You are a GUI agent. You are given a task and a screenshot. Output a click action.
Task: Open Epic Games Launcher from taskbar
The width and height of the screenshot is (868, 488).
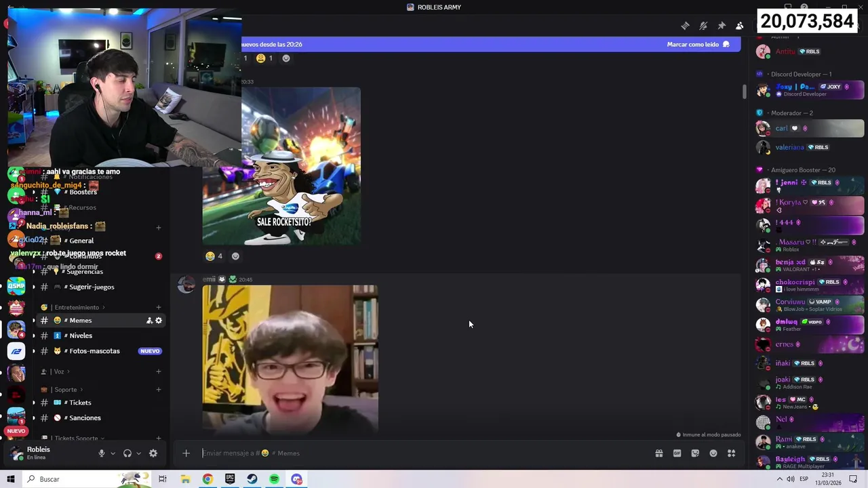click(x=230, y=479)
